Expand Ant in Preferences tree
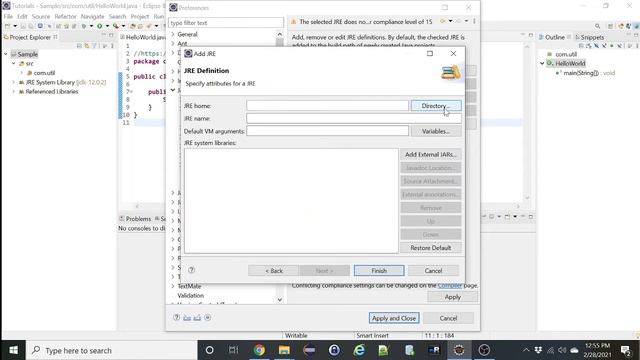This screenshot has height=360, width=640. pyautogui.click(x=173, y=43)
